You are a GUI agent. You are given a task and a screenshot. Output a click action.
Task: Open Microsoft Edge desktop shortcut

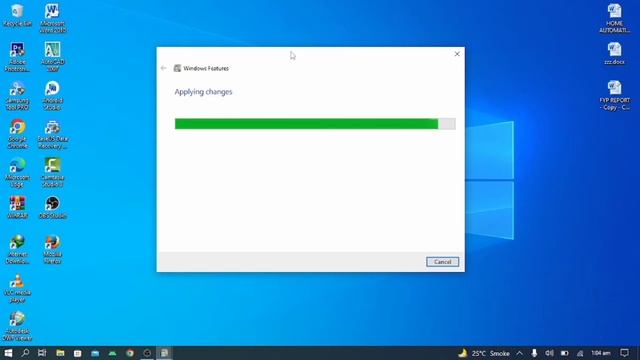(x=18, y=173)
